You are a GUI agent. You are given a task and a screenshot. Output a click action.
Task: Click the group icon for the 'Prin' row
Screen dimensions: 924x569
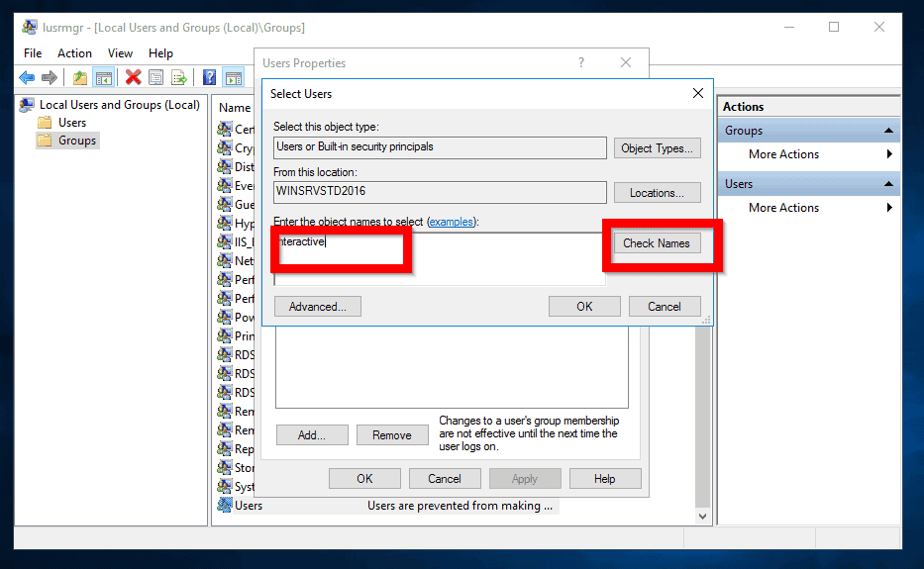tap(225, 335)
